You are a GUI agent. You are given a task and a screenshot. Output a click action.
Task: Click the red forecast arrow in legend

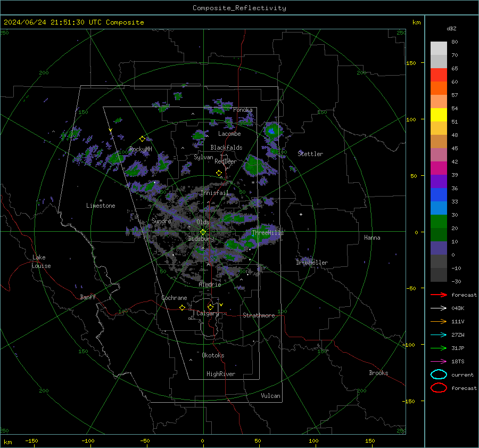439,295
